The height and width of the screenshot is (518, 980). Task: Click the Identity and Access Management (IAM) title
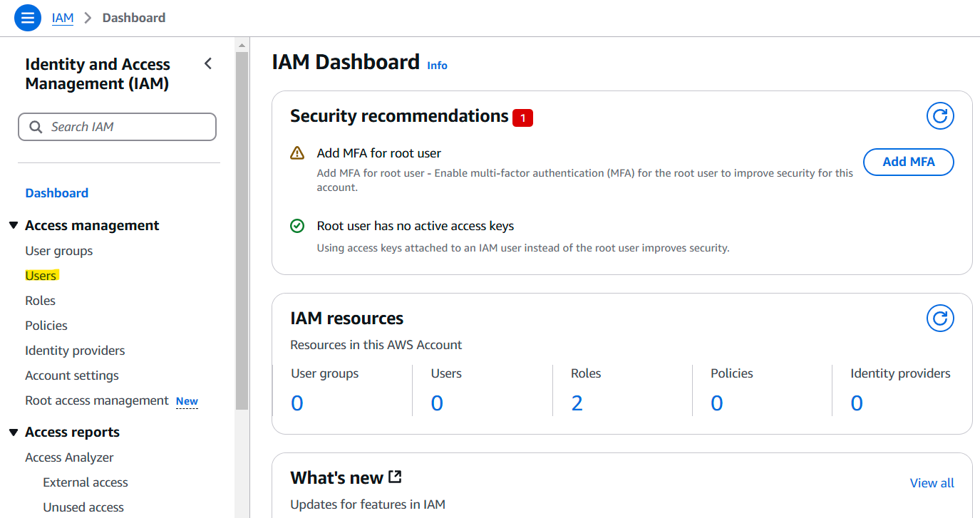click(98, 74)
